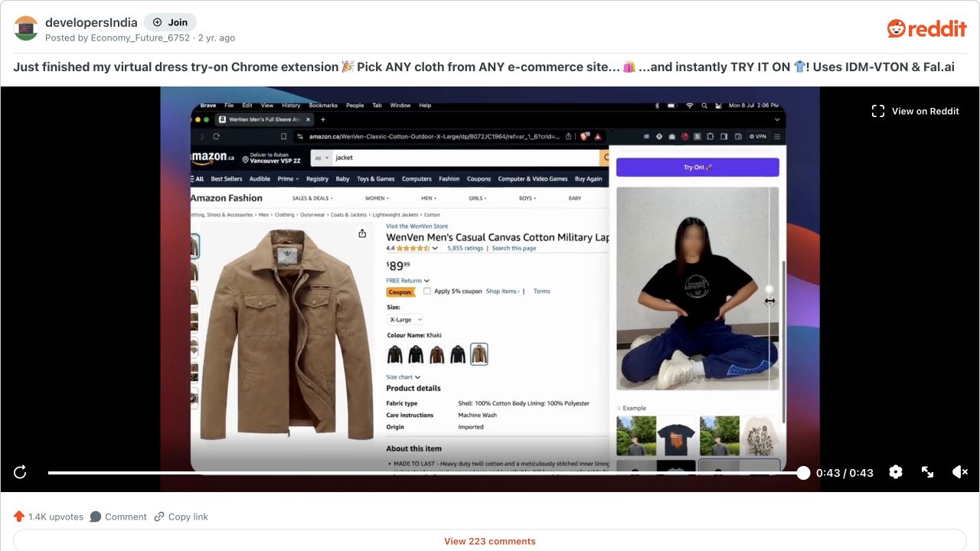Viewport: 980px width, 551px height.
Task: Open the Window menu in the video
Action: tap(400, 106)
